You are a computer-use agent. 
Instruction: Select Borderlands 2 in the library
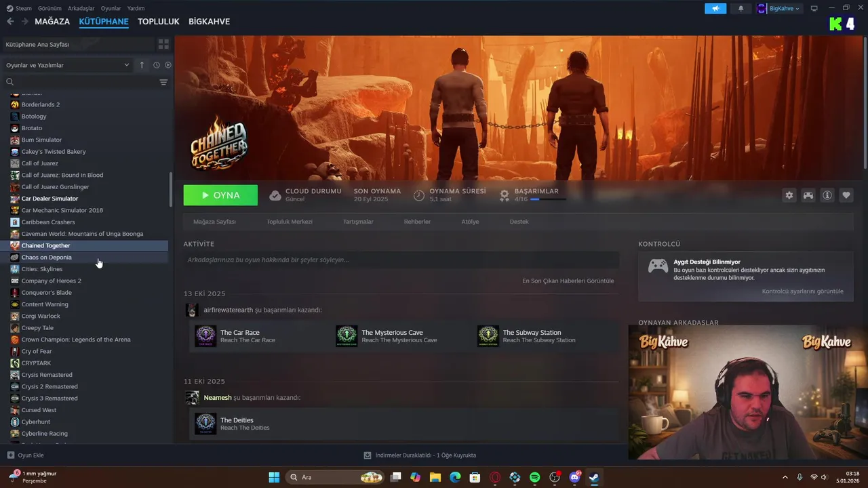pos(84,104)
